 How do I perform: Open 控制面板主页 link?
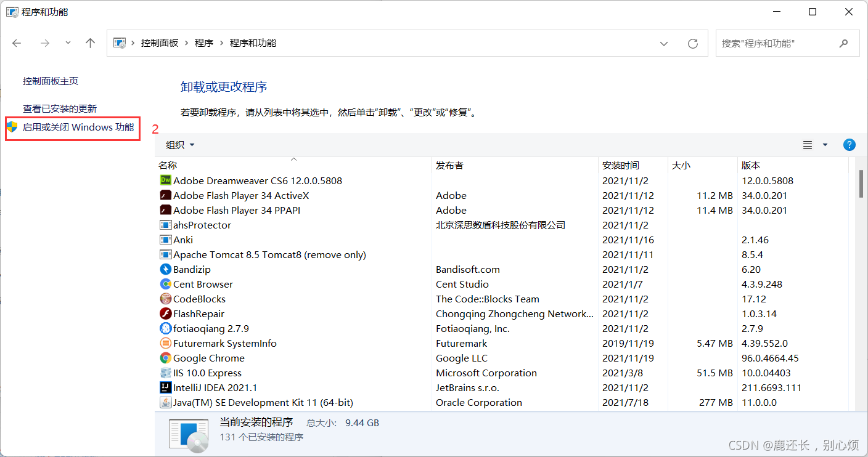click(x=51, y=81)
